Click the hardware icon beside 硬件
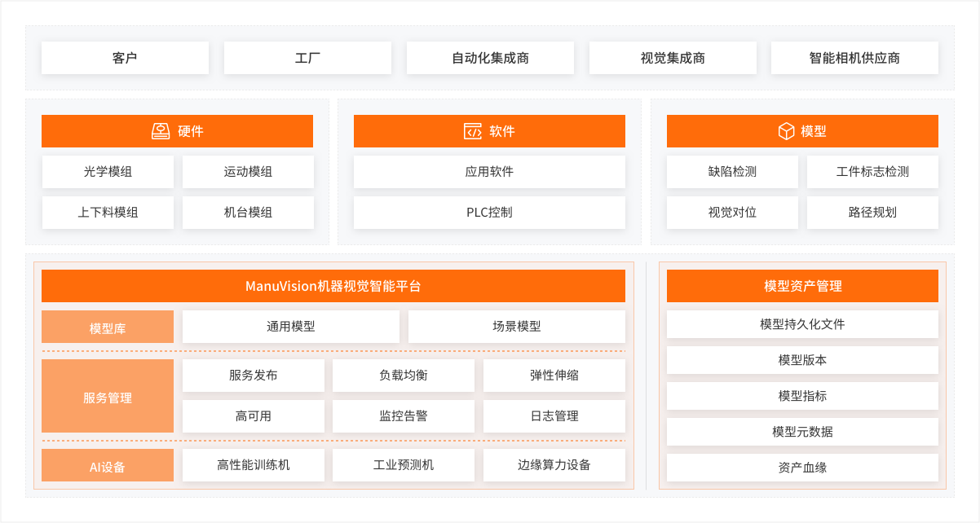 coord(161,131)
